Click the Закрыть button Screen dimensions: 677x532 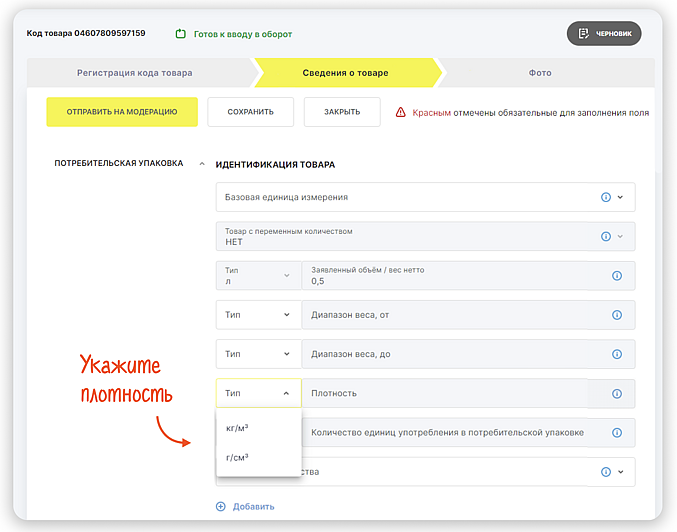coord(342,112)
